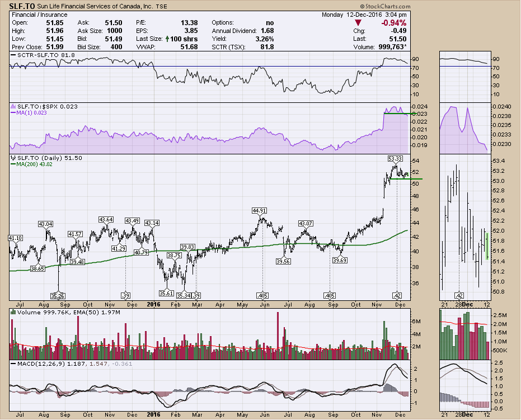
Task: Click the MA(1) 0.023 legend text
Action: click(x=31, y=113)
